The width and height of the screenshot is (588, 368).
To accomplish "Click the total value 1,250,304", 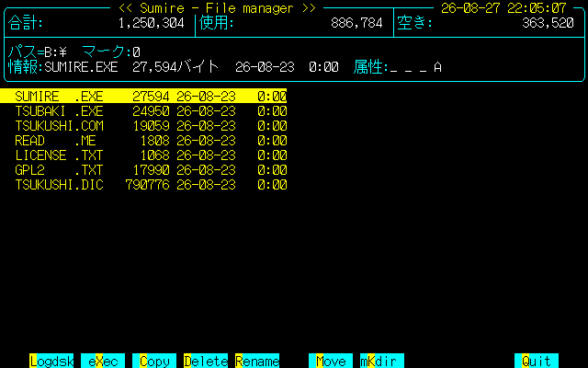I will 151,23.
